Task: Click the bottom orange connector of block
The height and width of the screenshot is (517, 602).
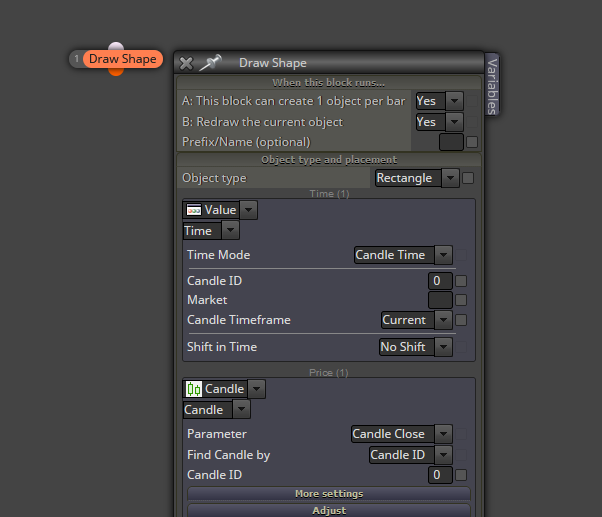Action: [116, 72]
